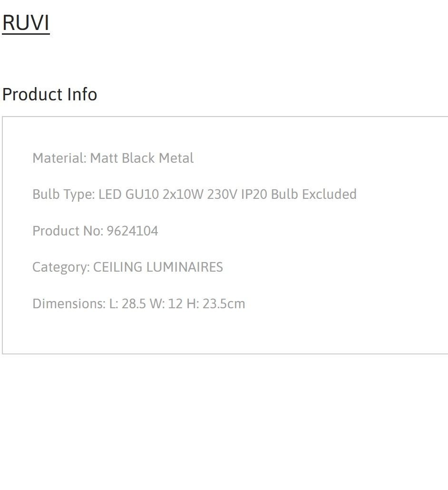Image resolution: width=448 pixels, height=490 pixels.
Task: Click the "IP20" rating text
Action: click(x=254, y=194)
